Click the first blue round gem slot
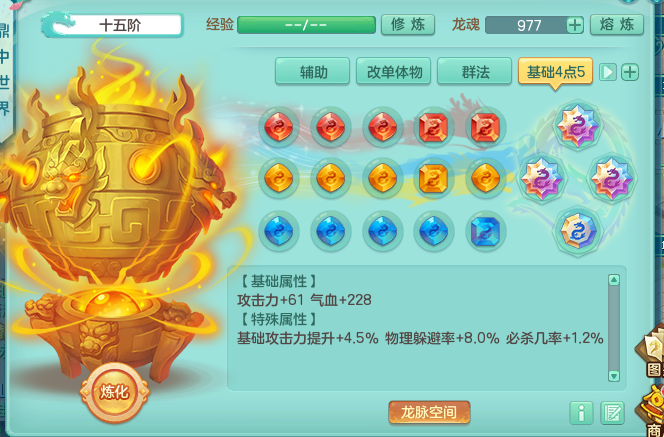This screenshot has height=437, width=664. click(279, 231)
